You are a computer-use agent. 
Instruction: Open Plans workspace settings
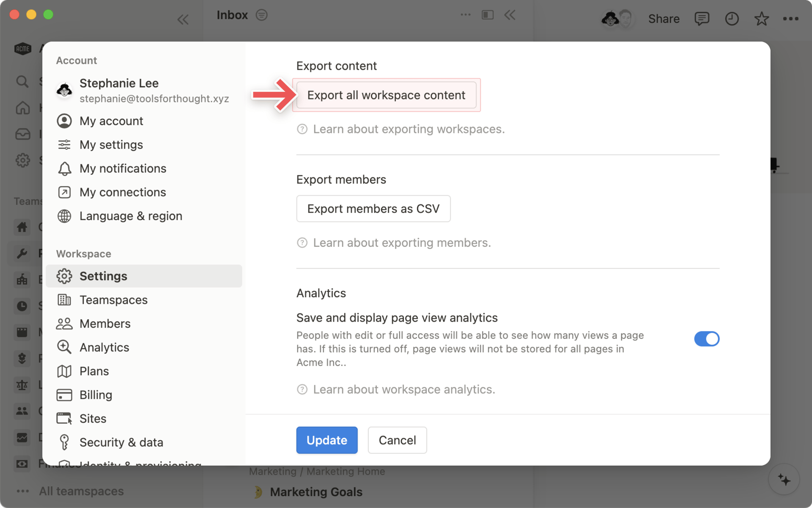click(x=94, y=371)
